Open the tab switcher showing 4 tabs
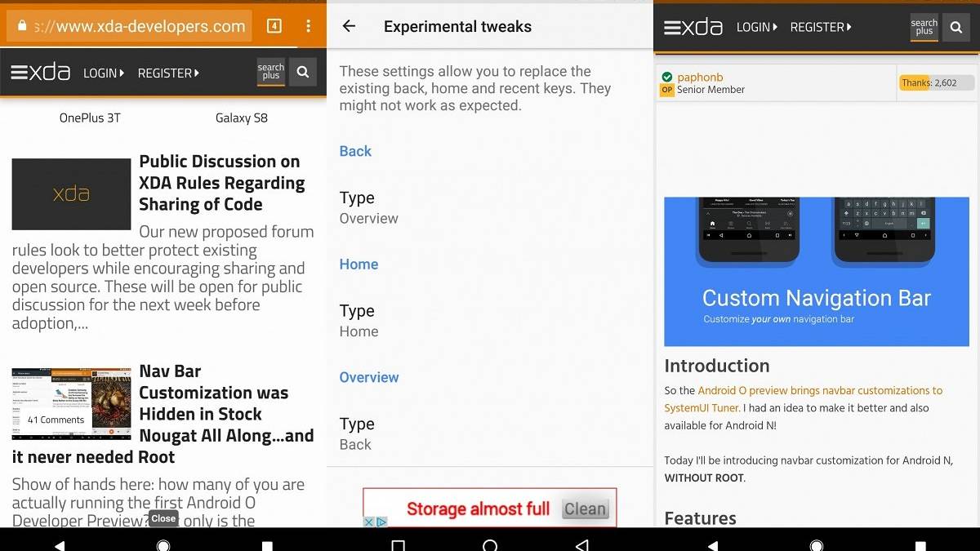Image resolution: width=980 pixels, height=551 pixels. (x=274, y=26)
